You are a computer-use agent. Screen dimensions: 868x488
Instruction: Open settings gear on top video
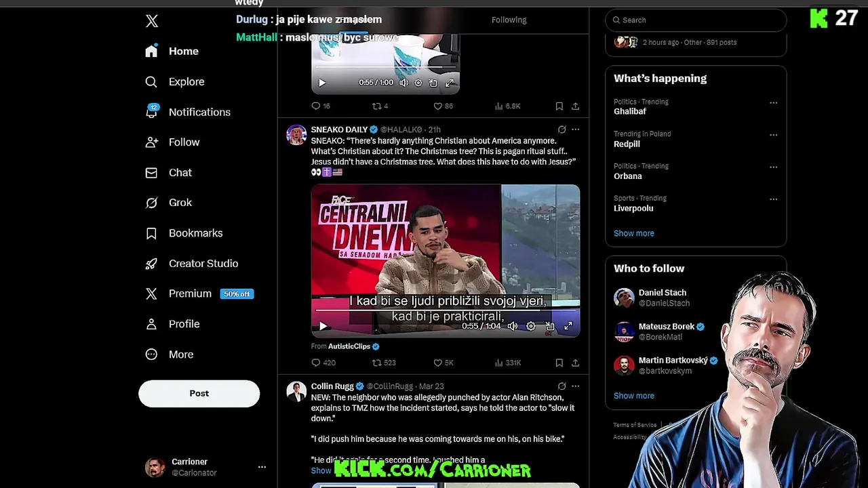tap(418, 83)
